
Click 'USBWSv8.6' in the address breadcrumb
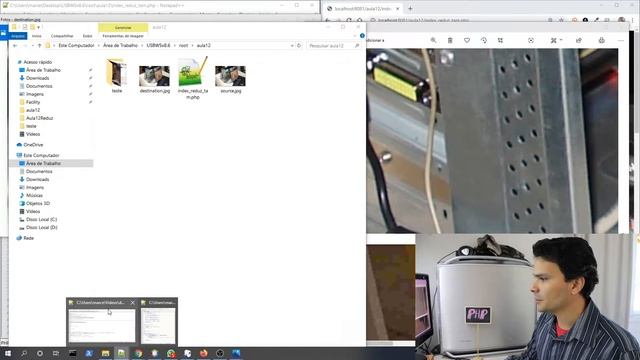(158, 45)
